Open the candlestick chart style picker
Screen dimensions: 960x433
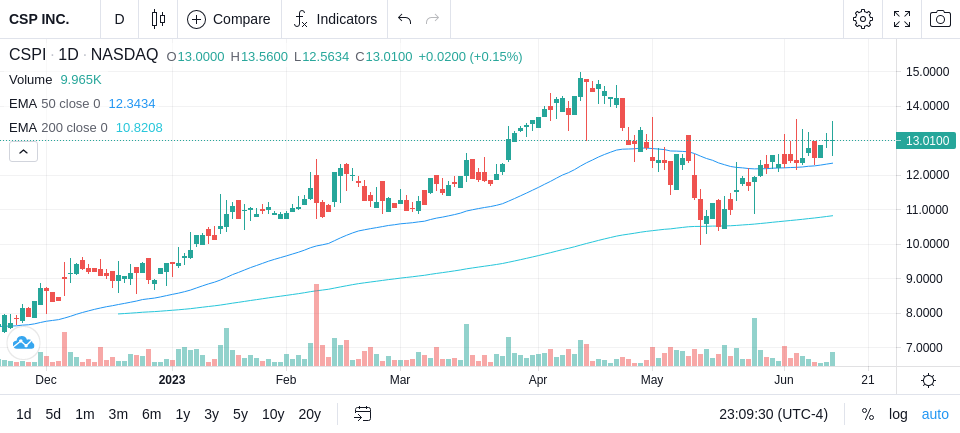pyautogui.click(x=158, y=19)
